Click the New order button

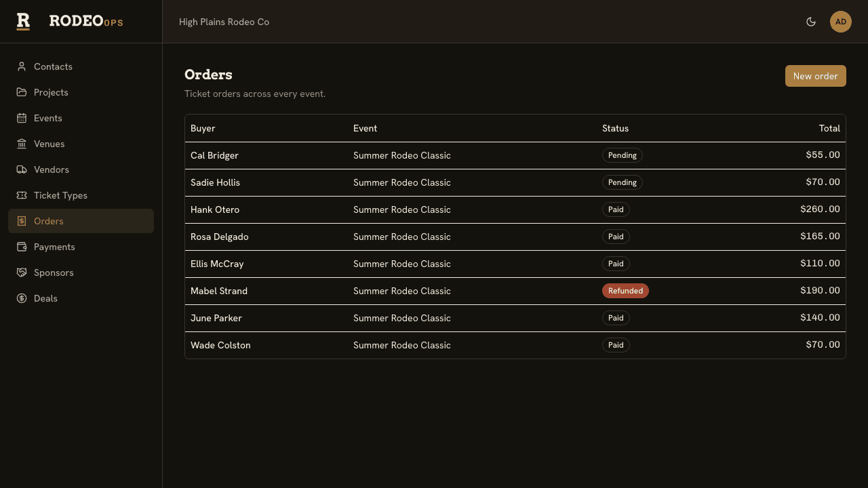point(816,76)
